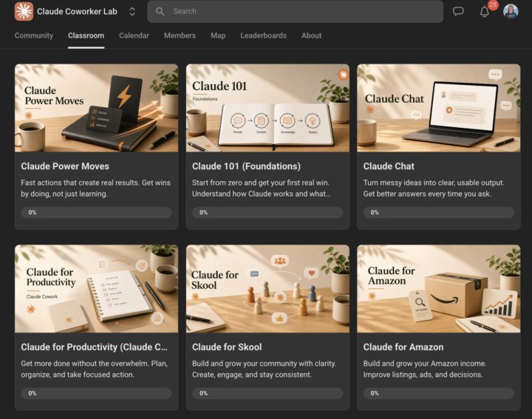The width and height of the screenshot is (532, 419).
Task: Open the chat messages icon
Action: click(x=458, y=12)
